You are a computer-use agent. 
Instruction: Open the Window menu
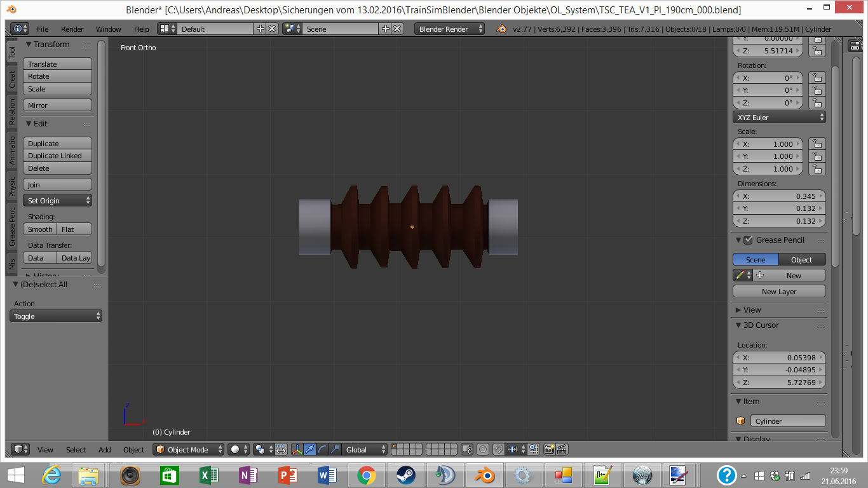(108, 29)
